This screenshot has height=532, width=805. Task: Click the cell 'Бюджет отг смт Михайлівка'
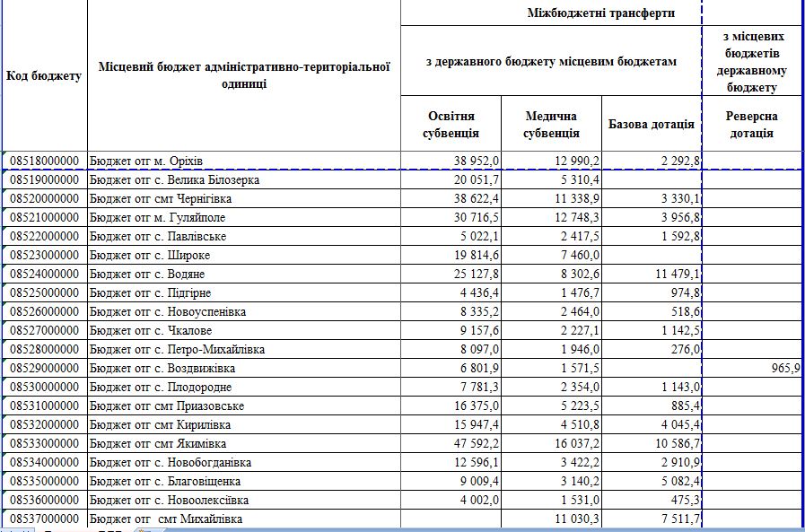click(x=244, y=519)
